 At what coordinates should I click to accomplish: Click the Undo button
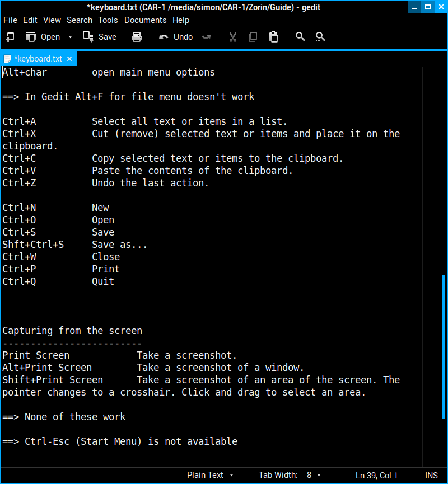176,37
